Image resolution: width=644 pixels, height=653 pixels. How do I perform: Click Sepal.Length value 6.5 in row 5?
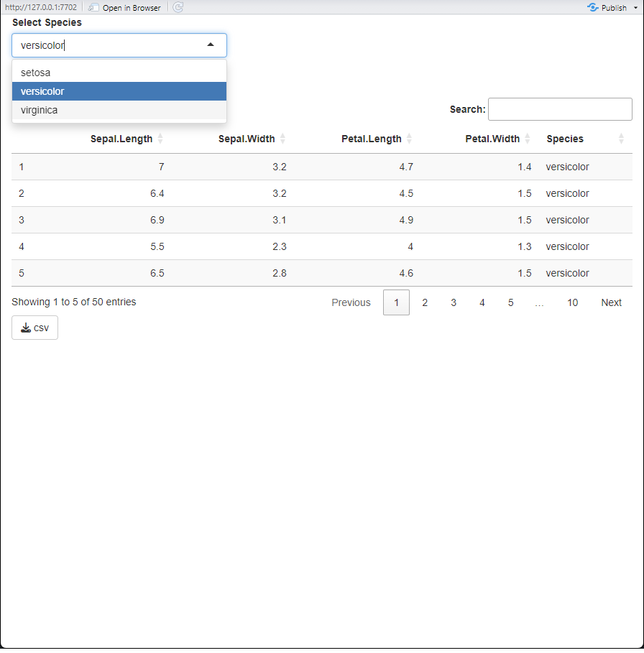(157, 273)
